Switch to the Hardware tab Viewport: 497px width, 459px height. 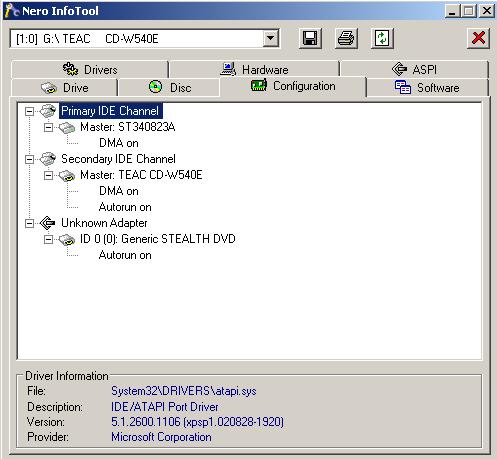255,70
